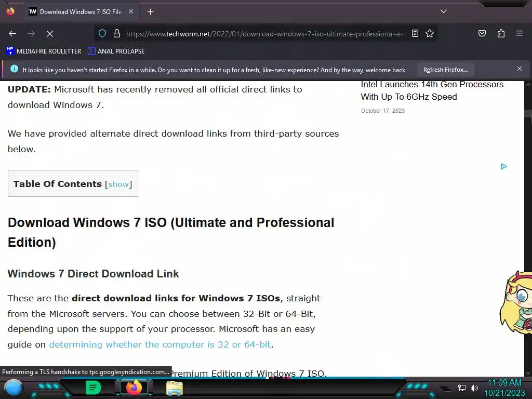Show the Table Of Contents

pos(118,184)
